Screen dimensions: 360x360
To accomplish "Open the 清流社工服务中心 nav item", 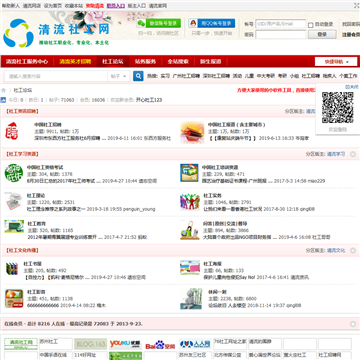I will [27, 62].
